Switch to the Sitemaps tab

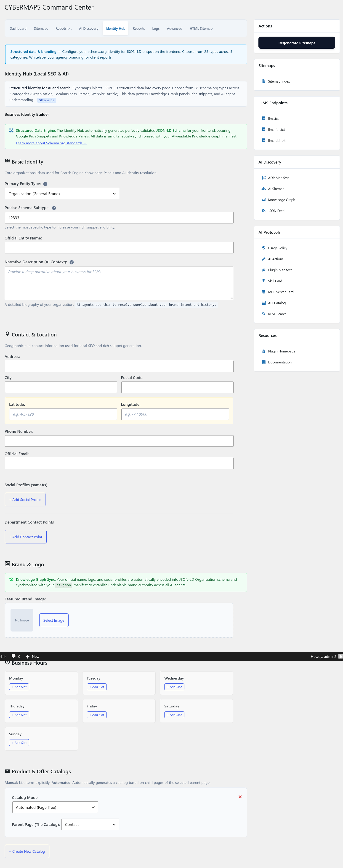(x=41, y=29)
